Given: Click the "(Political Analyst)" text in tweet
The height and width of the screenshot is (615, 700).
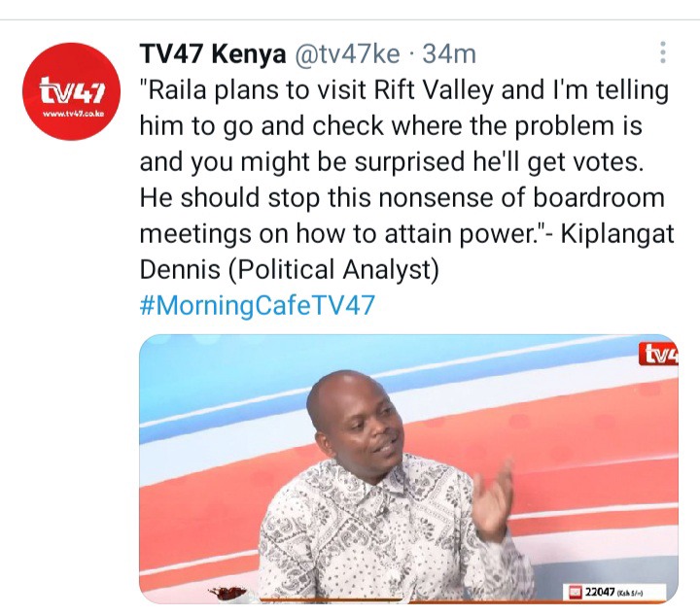Looking at the screenshot, I should 333,269.
